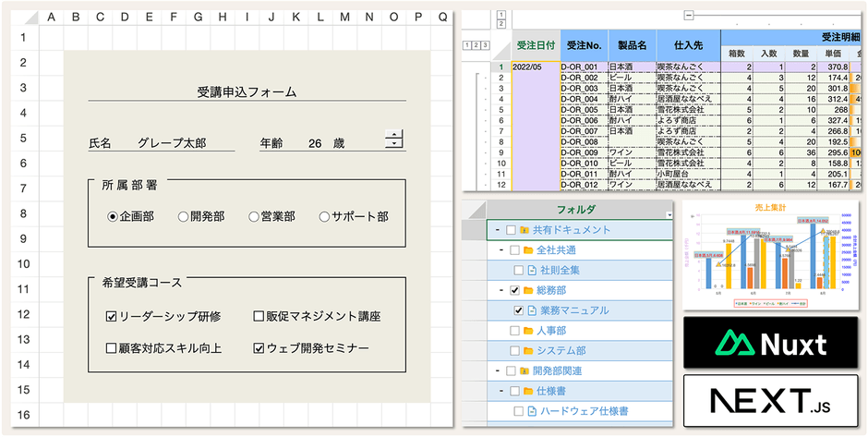Click the 仕入先 column header
The image size is (868, 437).
point(684,44)
